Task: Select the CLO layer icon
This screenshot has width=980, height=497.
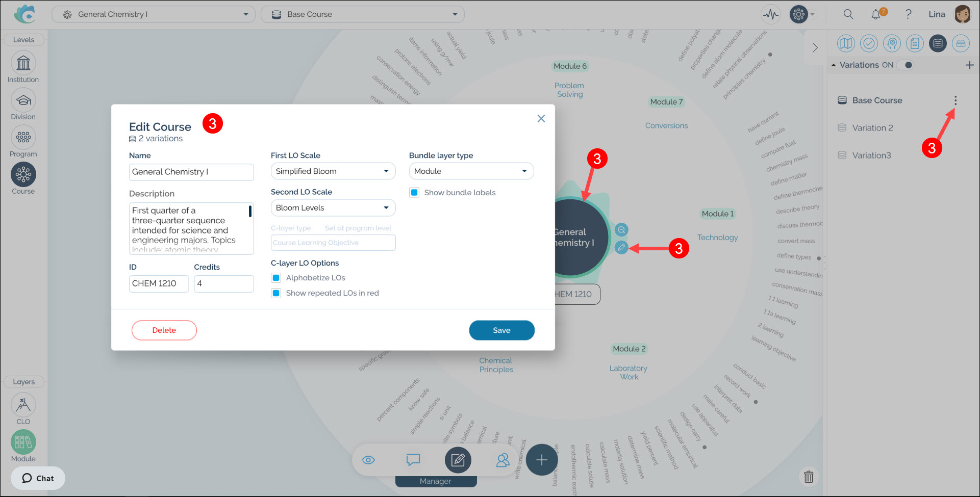Action: (23, 405)
